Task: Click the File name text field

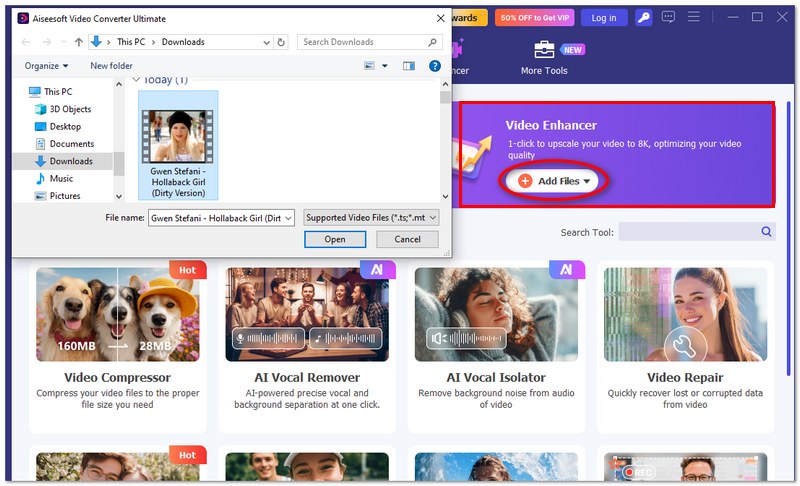Action: 216,218
